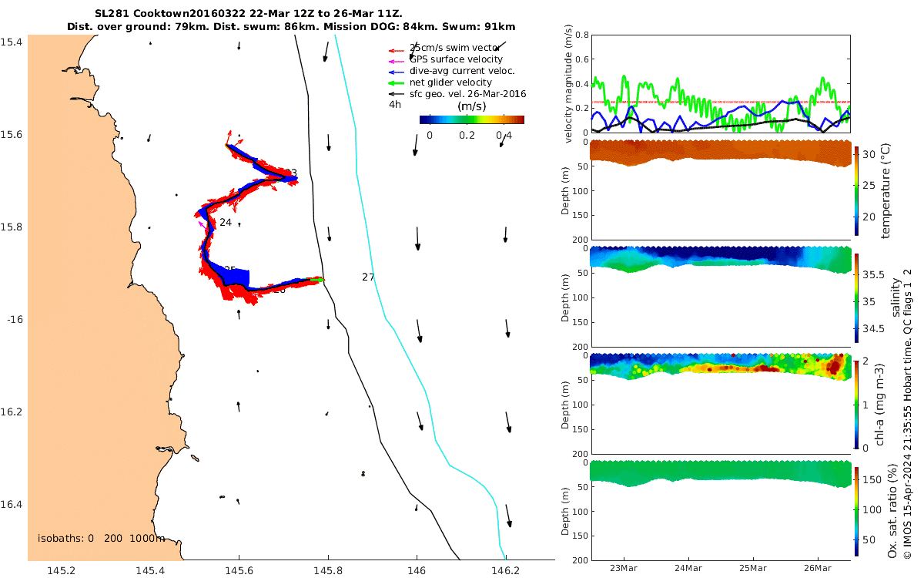Click the 'dive-avg current veloc.' legend label
Image resolution: width=924 pixels, height=578 pixels.
click(x=462, y=71)
